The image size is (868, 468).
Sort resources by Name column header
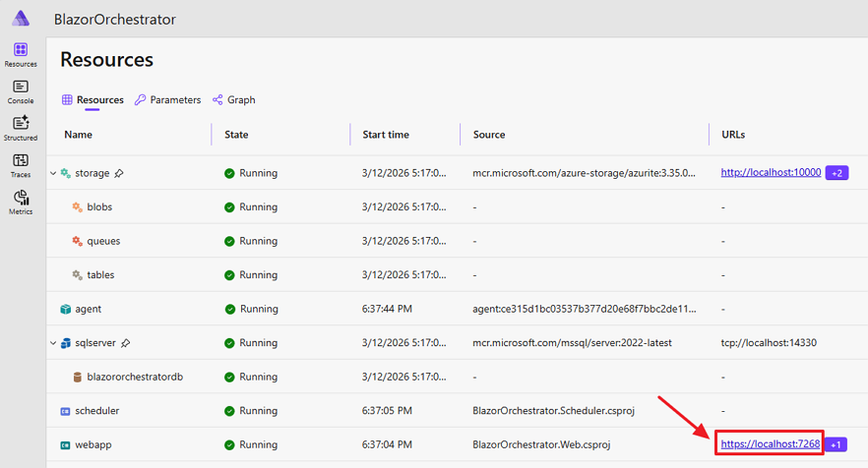pos(78,135)
